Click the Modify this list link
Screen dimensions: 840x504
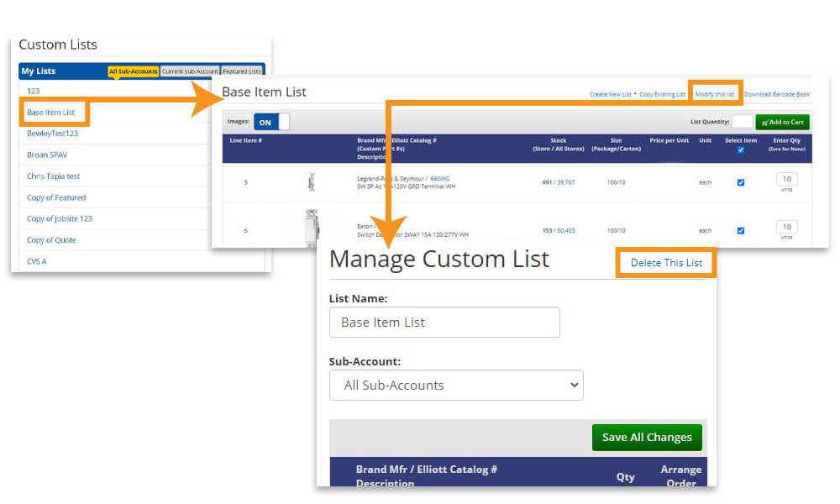pos(715,94)
